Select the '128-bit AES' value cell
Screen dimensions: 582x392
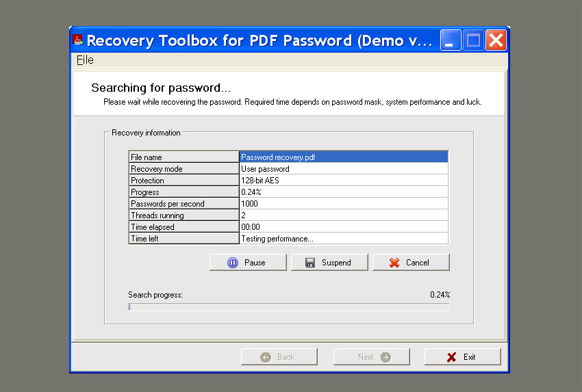[344, 180]
